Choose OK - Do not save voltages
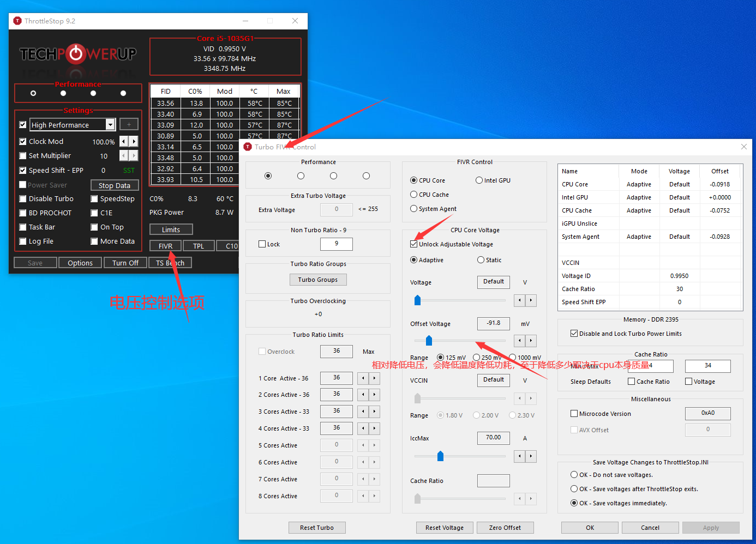Image resolution: width=756 pixels, height=544 pixels. [x=573, y=474]
